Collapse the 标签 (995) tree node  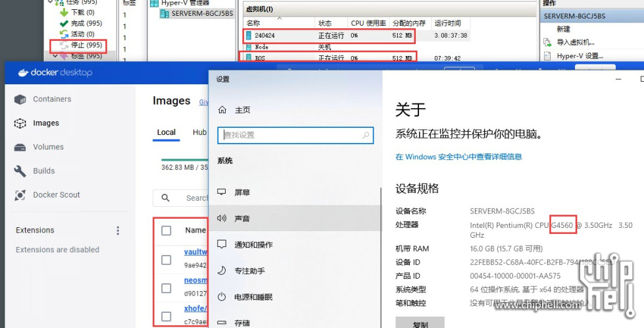[x=56, y=56]
